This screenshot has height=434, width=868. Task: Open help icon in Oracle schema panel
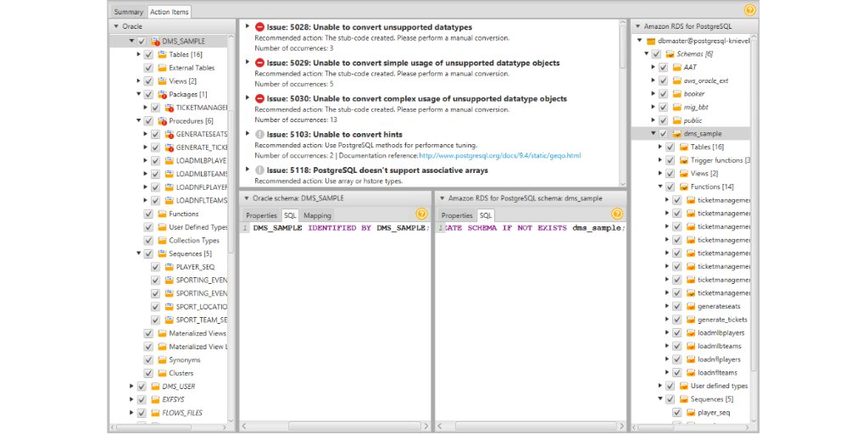pyautogui.click(x=421, y=214)
